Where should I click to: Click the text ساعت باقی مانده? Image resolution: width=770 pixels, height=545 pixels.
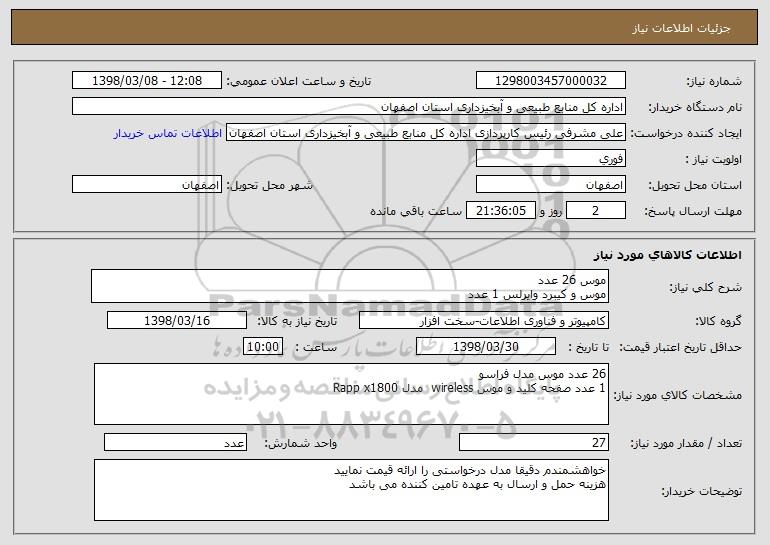point(416,212)
